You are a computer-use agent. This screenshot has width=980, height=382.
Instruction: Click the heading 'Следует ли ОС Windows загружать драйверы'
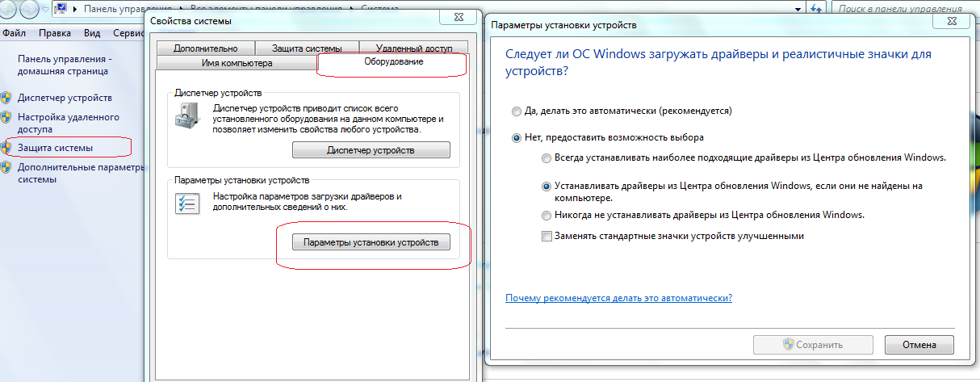click(718, 63)
